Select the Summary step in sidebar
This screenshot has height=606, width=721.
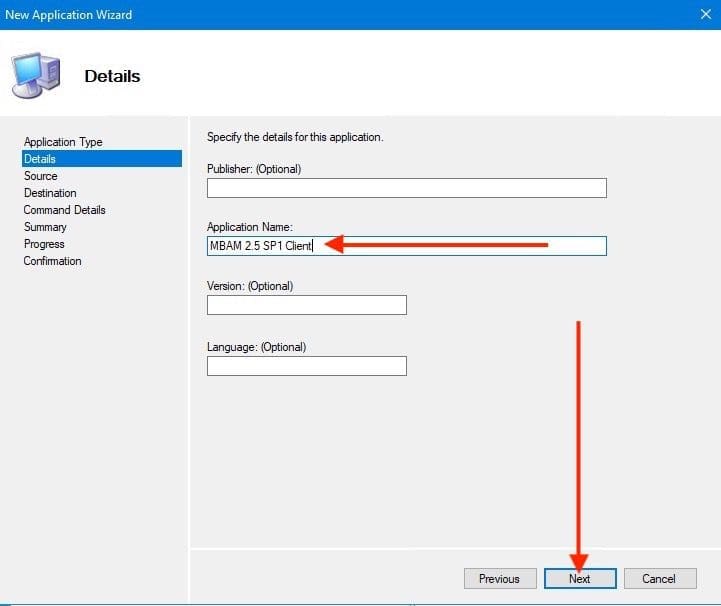pos(45,227)
